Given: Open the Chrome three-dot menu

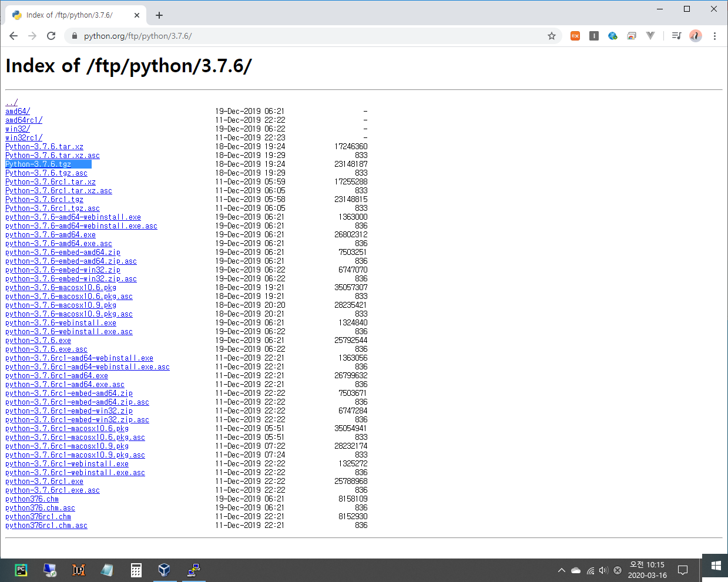Looking at the screenshot, I should [714, 36].
